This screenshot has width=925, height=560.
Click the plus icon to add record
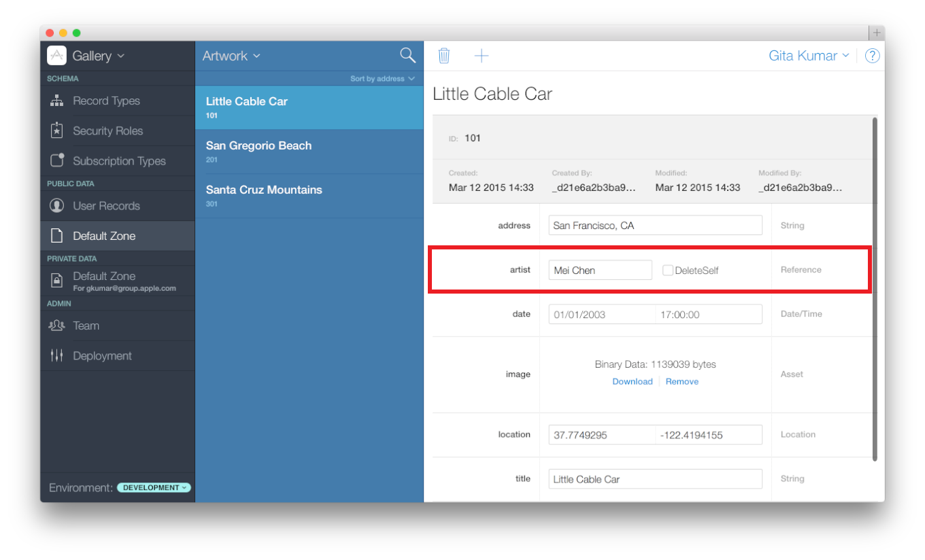(x=481, y=56)
